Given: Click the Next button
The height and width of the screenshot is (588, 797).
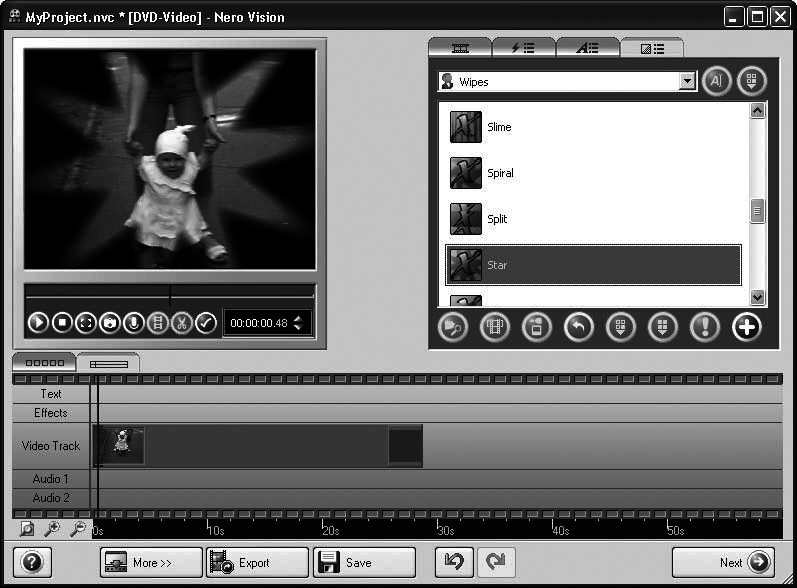Looking at the screenshot, I should (x=723, y=563).
